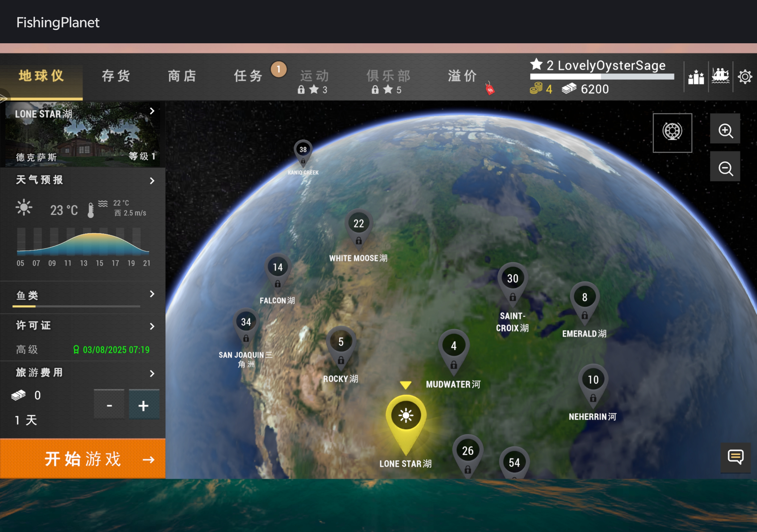Click the gold coins balance icon
The height and width of the screenshot is (532, 757).
pyautogui.click(x=536, y=88)
